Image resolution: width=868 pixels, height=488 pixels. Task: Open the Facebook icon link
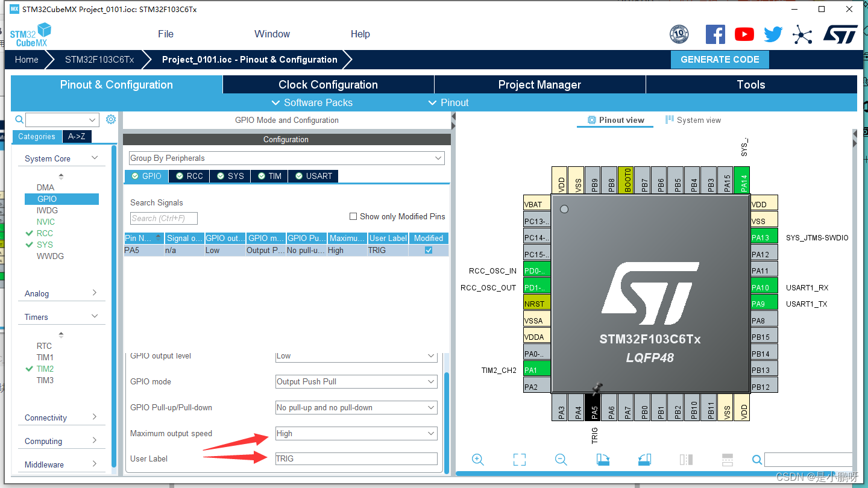click(715, 34)
